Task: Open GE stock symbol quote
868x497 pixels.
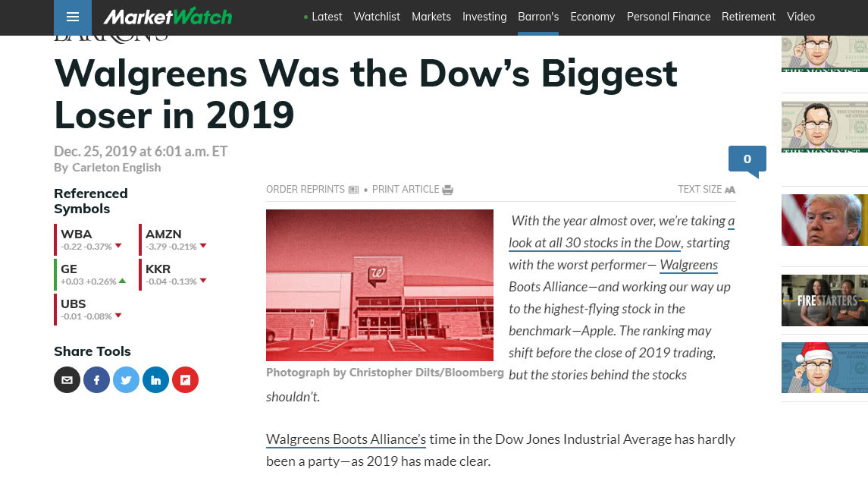Action: 69,269
